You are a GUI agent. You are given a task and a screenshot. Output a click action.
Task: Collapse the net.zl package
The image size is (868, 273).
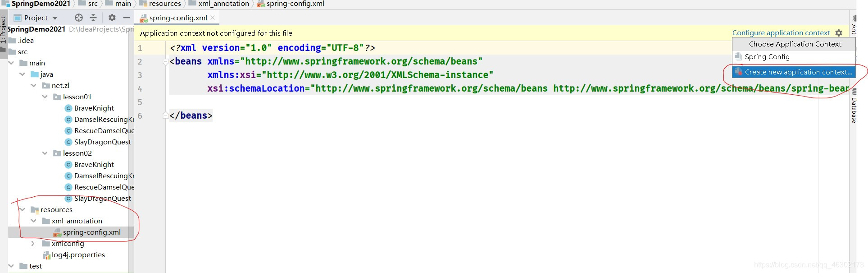click(x=33, y=86)
